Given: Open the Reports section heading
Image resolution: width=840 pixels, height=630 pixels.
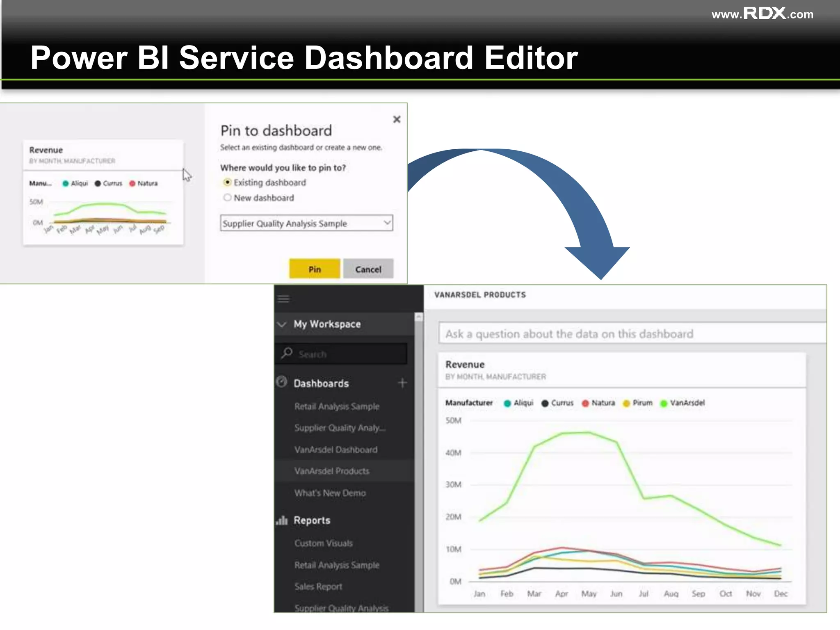Looking at the screenshot, I should point(312,520).
